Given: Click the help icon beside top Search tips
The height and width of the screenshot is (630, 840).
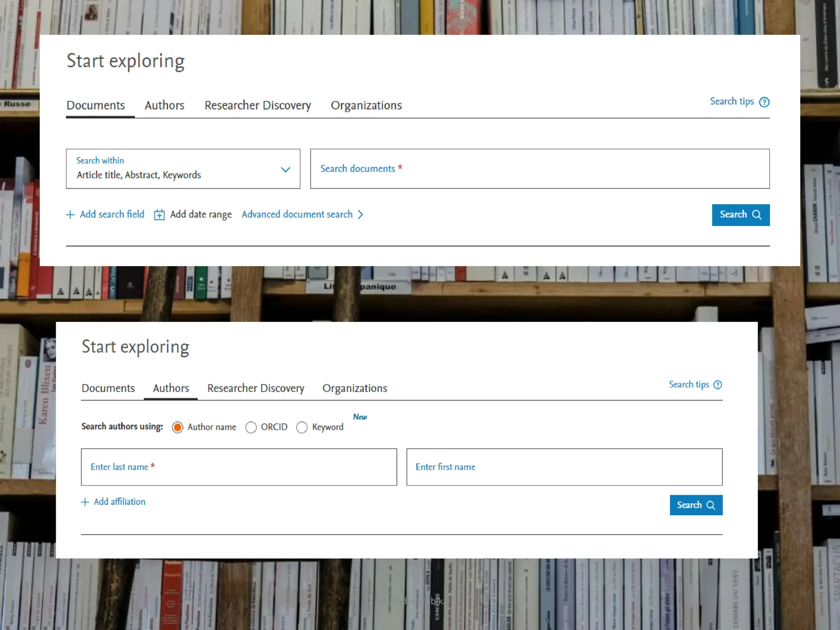Looking at the screenshot, I should point(764,102).
